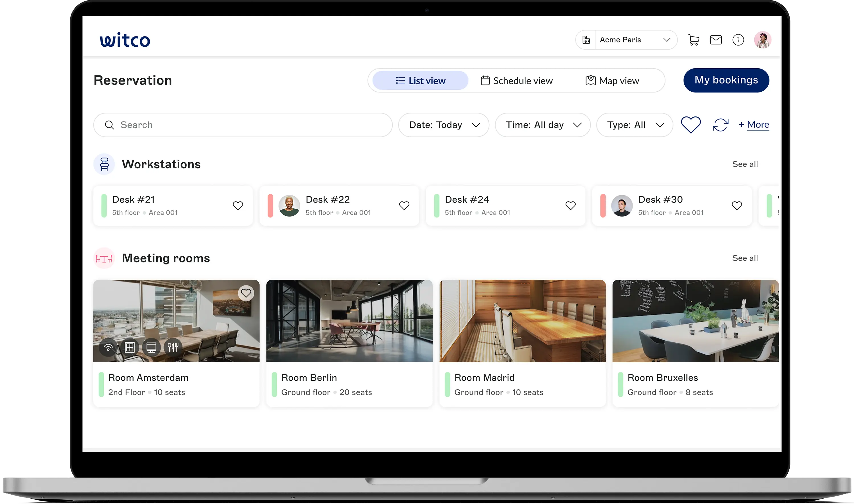Open the Date: Today dropdown
Screen dimensions: 854x504
pos(444,125)
